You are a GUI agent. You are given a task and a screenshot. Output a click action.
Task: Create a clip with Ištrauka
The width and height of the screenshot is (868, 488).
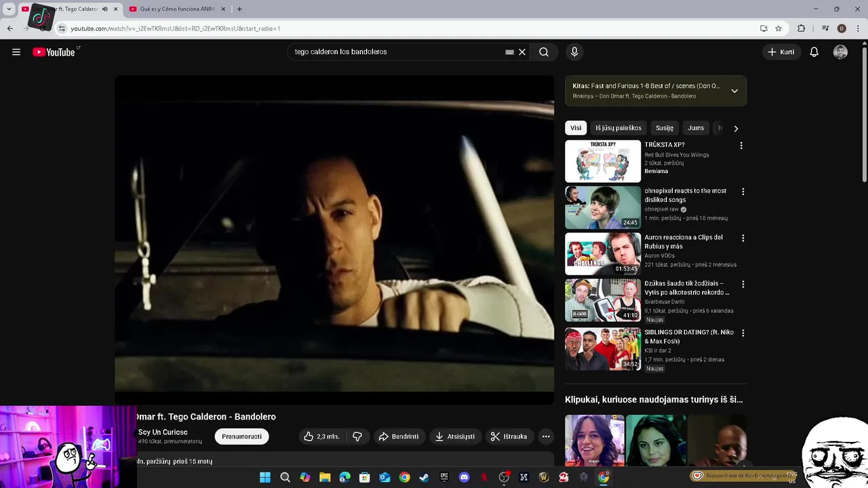(x=509, y=436)
